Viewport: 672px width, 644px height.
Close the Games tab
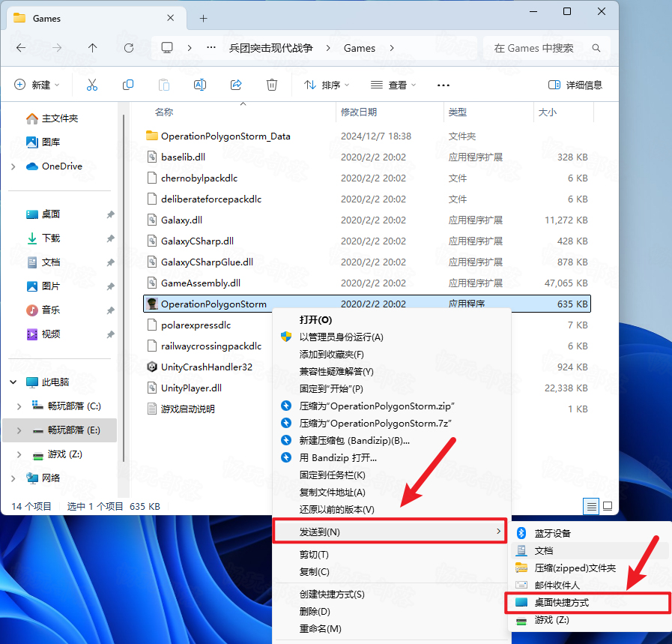pyautogui.click(x=170, y=18)
